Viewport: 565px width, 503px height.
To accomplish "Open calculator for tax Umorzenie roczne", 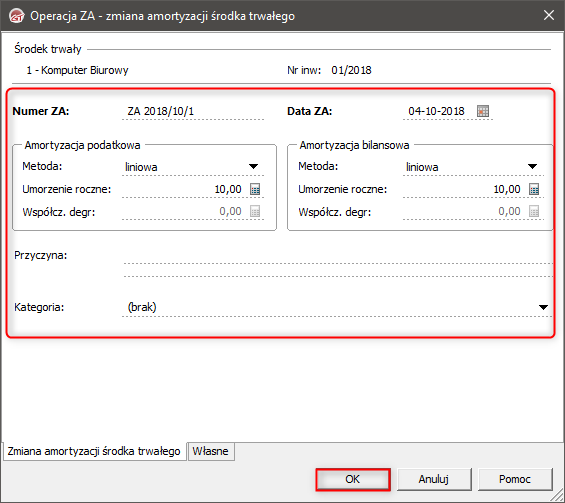I will tap(255, 189).
